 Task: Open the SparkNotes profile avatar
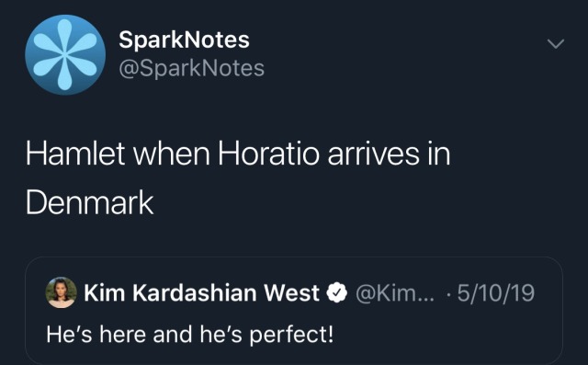click(x=65, y=55)
